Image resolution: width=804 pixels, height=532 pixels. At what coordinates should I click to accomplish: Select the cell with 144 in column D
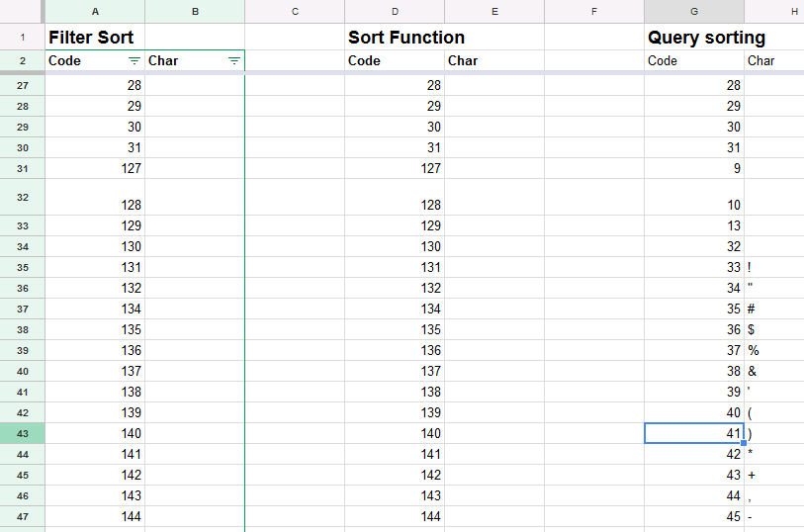pos(395,516)
